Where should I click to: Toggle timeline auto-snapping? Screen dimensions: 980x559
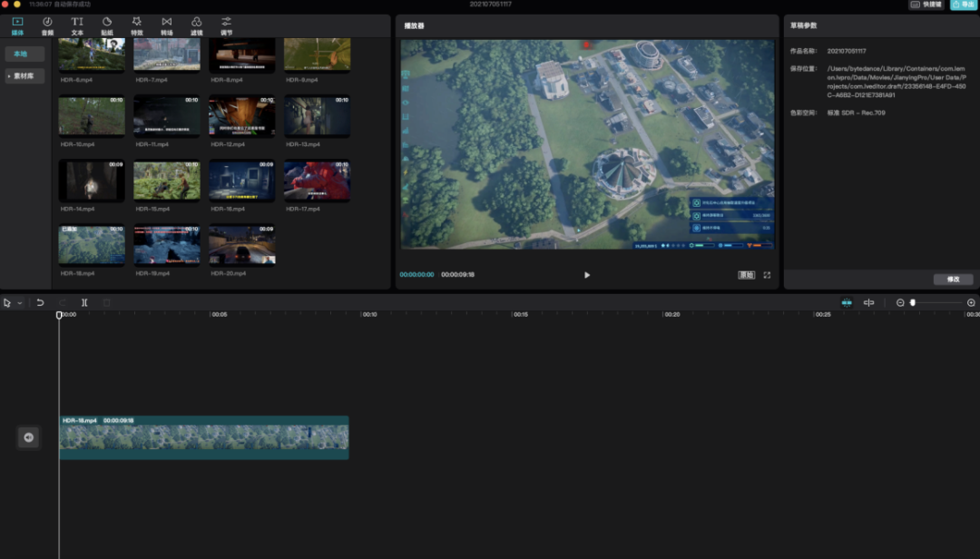click(x=847, y=302)
